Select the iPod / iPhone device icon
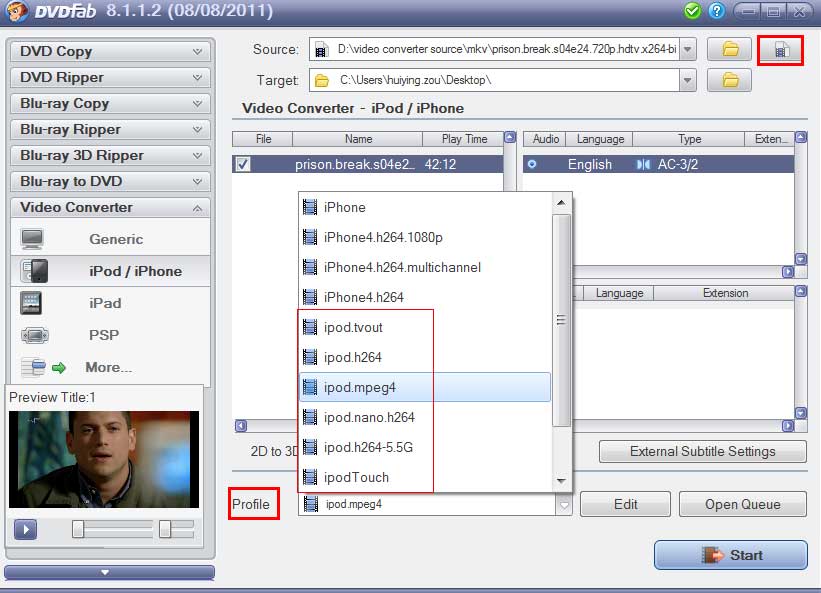 34,271
